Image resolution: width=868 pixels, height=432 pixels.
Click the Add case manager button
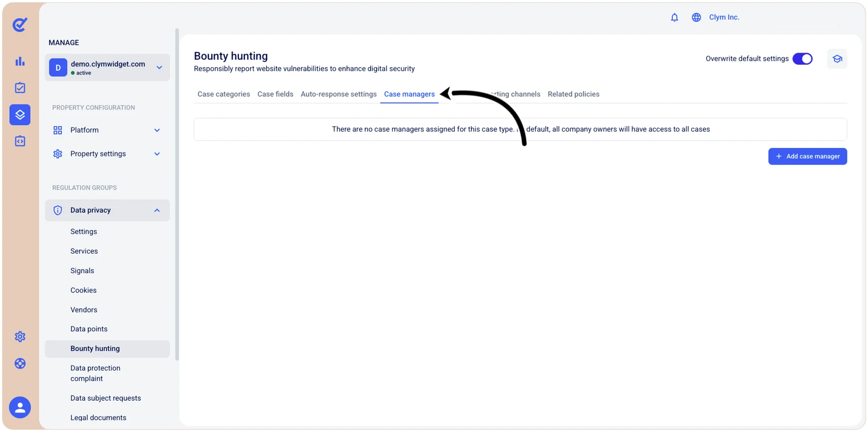[807, 157]
